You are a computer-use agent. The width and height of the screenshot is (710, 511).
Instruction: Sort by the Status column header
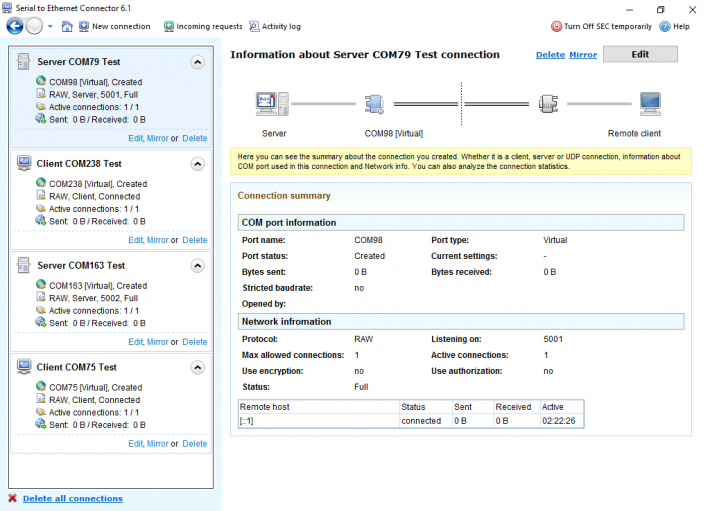point(426,407)
